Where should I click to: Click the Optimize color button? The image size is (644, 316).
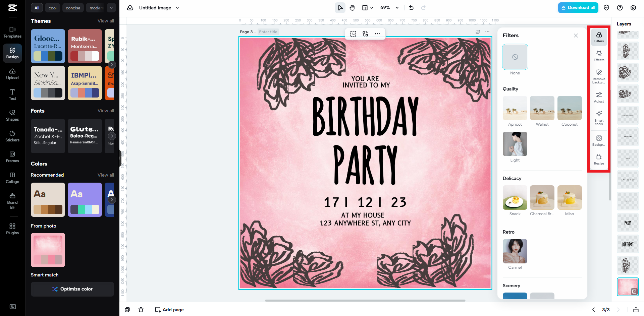(x=72, y=289)
